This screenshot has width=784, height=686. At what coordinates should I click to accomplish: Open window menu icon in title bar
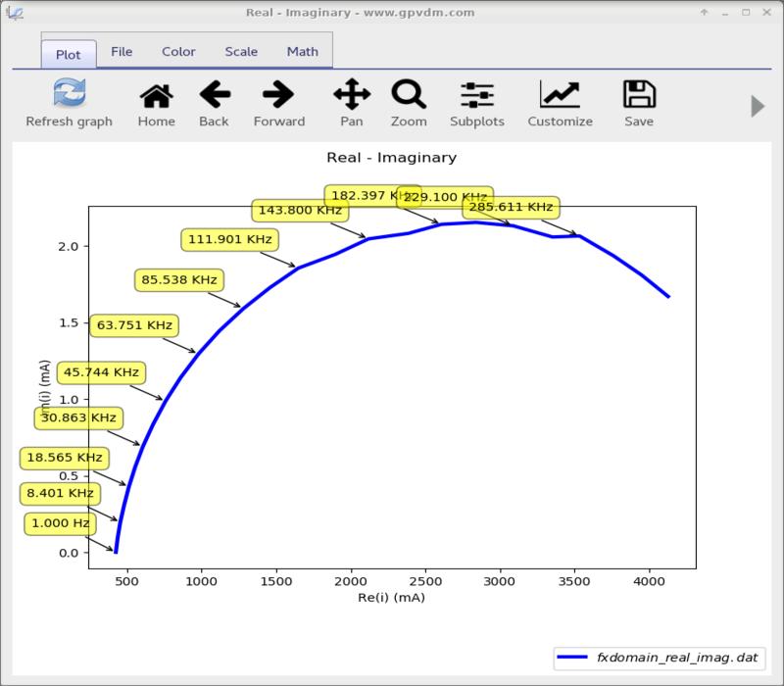pyautogui.click(x=13, y=12)
